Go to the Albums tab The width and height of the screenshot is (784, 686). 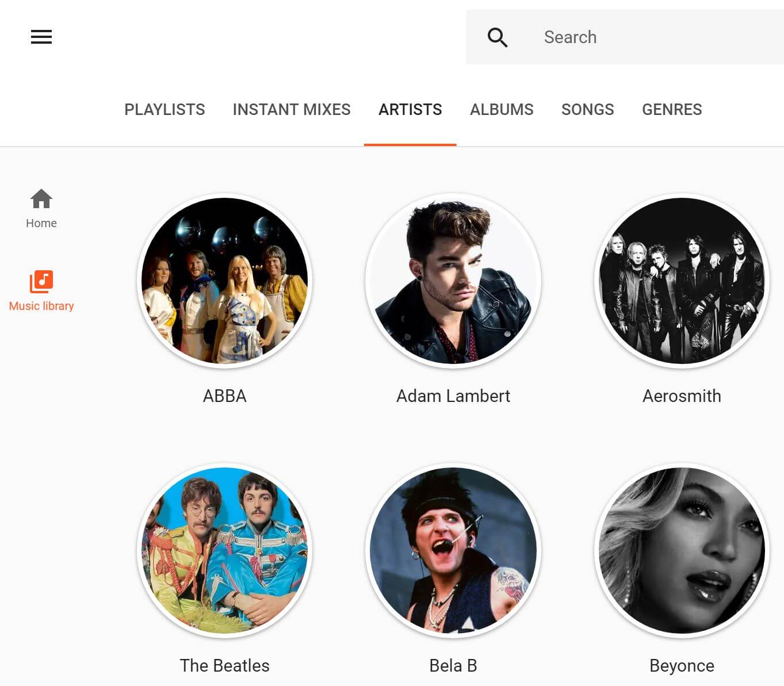click(x=502, y=109)
